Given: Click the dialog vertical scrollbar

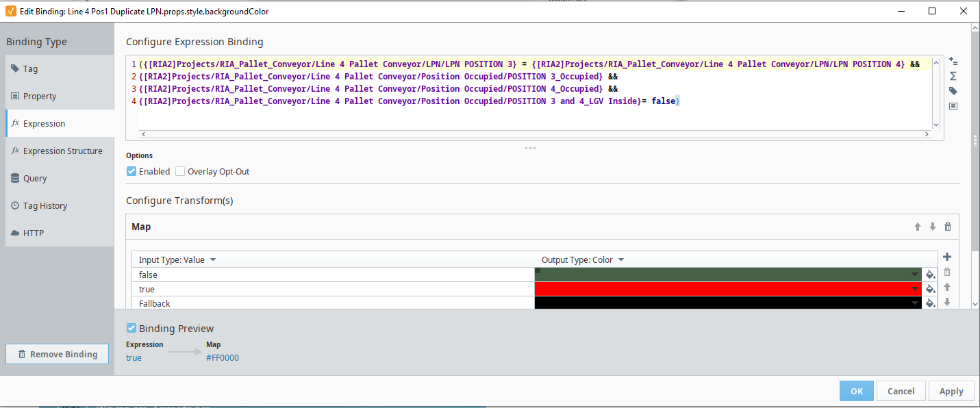Looking at the screenshot, I should pyautogui.click(x=975, y=140).
